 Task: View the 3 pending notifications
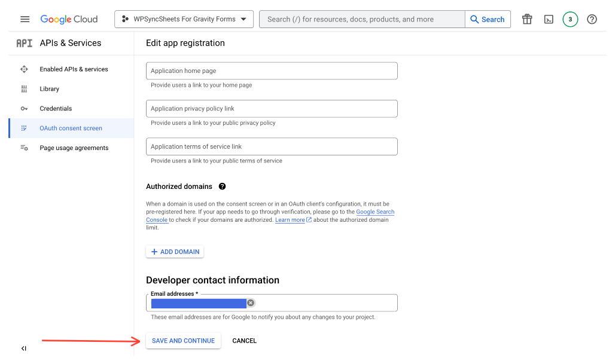click(x=570, y=19)
